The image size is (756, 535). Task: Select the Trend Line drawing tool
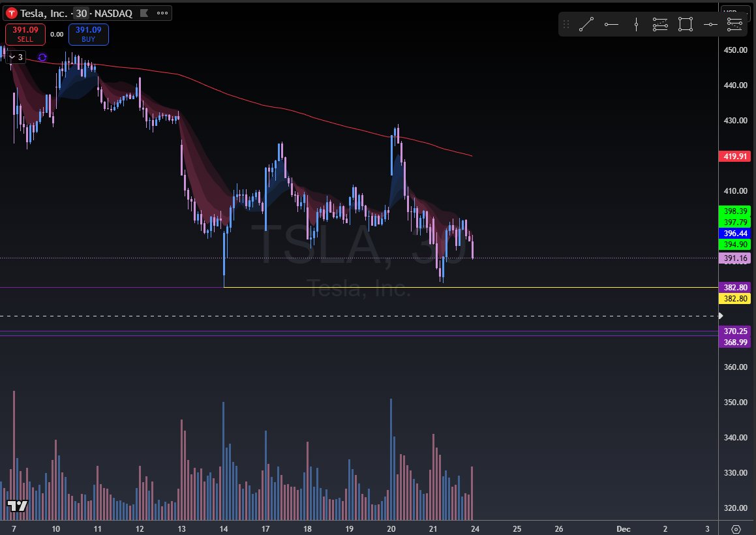(586, 24)
